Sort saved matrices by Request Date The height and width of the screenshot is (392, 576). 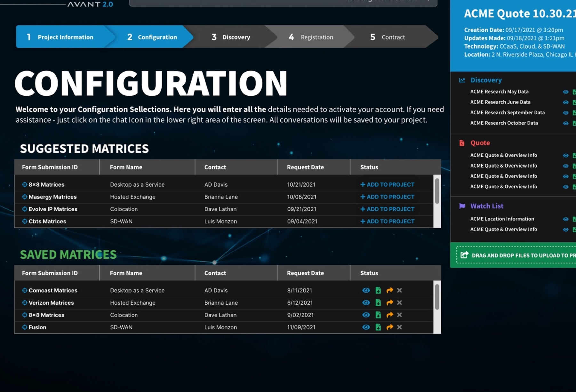point(305,273)
